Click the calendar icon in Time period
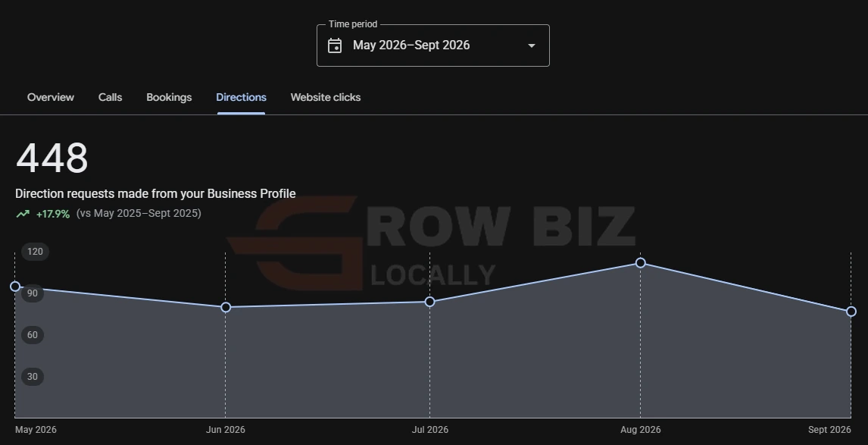The image size is (868, 445). 334,45
